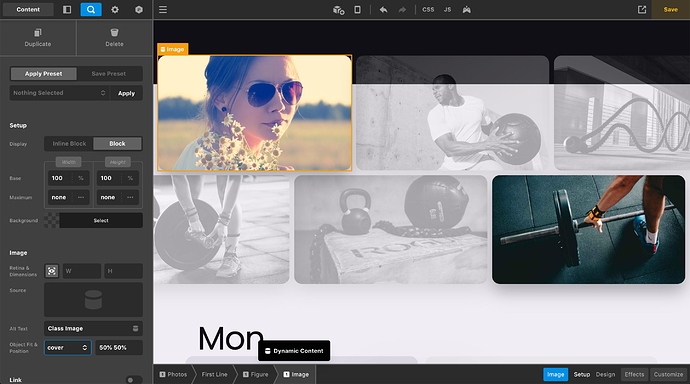Image resolution: width=690 pixels, height=384 pixels.
Task: Open the Nothing Selected preset dropdown
Action: coord(59,93)
